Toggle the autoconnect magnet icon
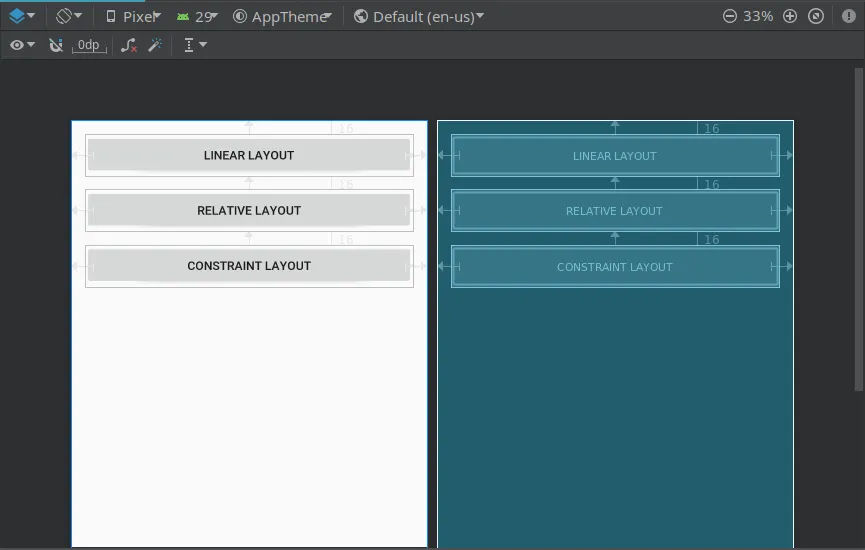The image size is (865, 550). tap(56, 45)
